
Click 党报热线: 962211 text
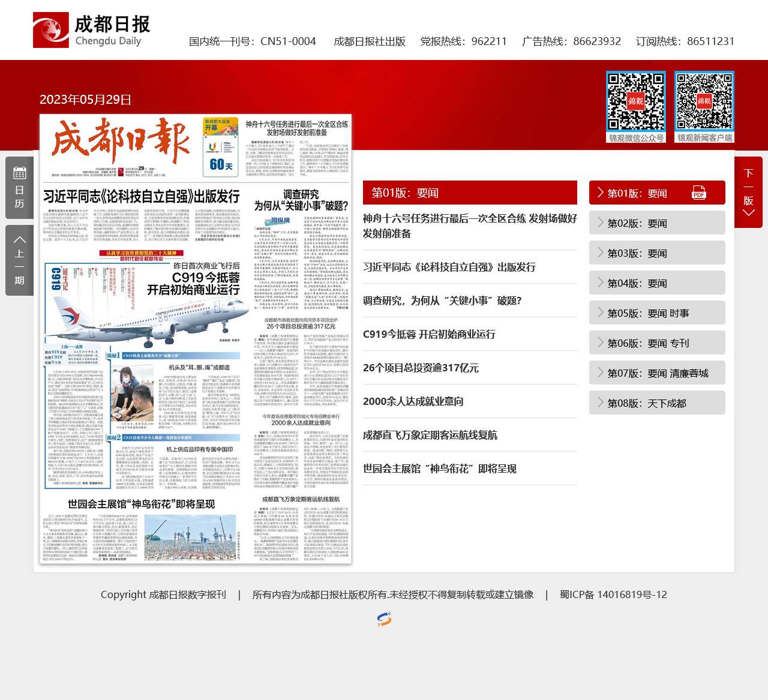463,41
